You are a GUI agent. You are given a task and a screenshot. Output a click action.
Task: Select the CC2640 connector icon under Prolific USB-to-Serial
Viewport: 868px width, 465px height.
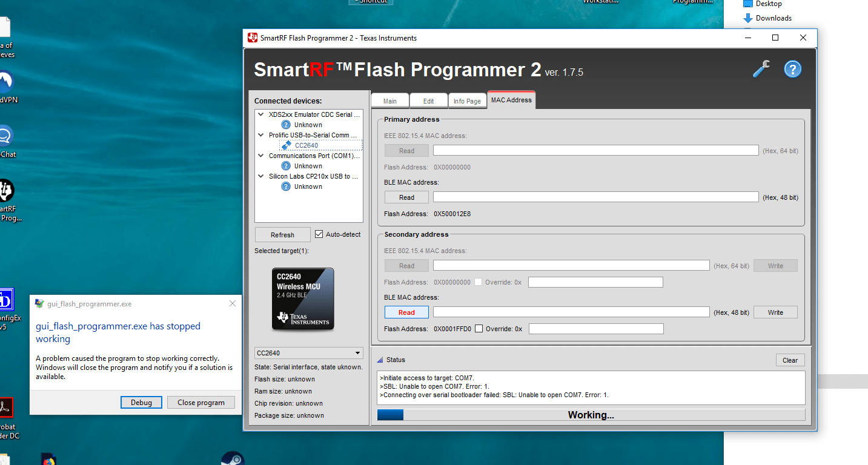pos(287,145)
